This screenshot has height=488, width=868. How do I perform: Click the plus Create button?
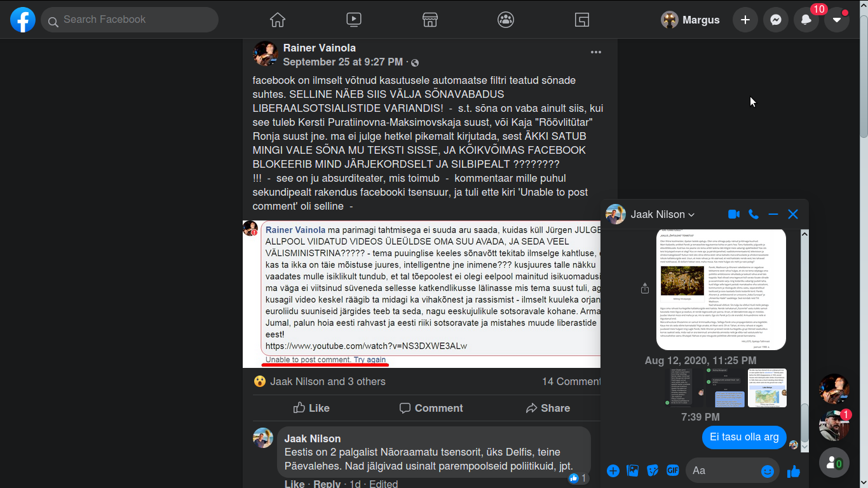(745, 20)
